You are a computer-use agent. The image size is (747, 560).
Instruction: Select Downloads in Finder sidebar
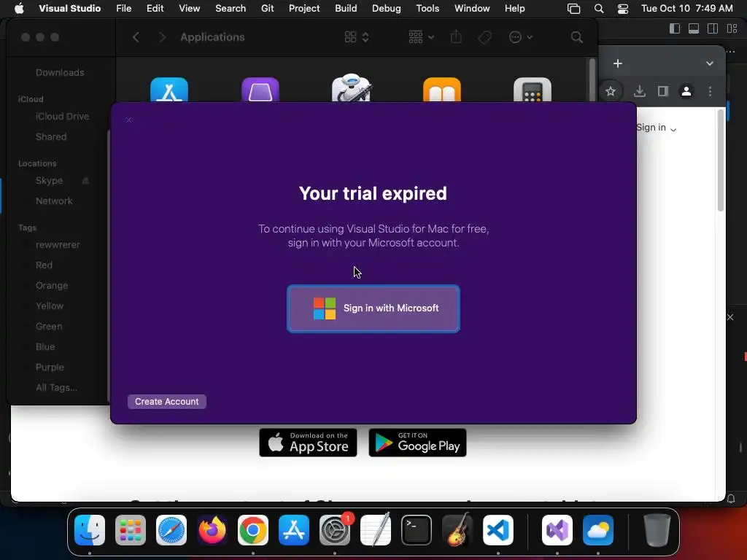click(x=60, y=72)
